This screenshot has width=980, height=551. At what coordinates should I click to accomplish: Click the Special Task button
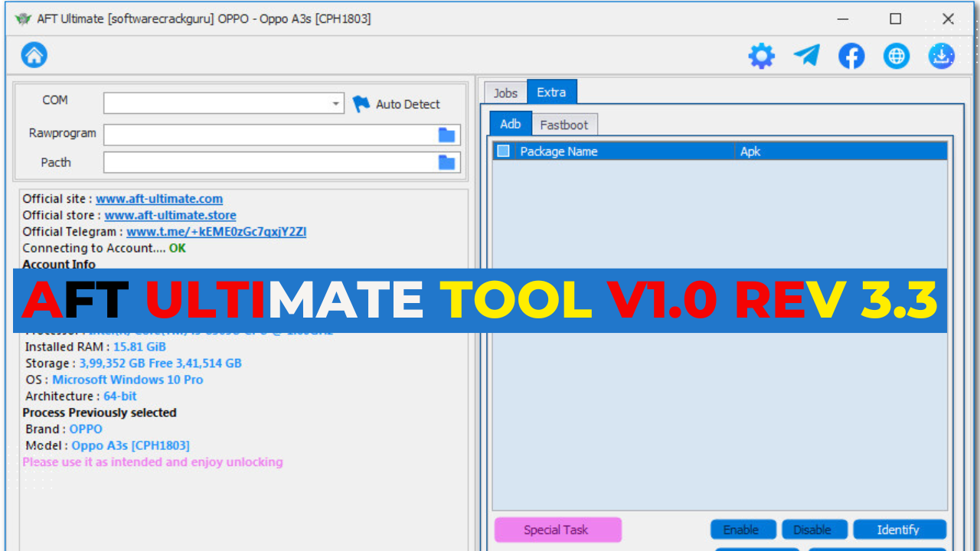point(557,530)
